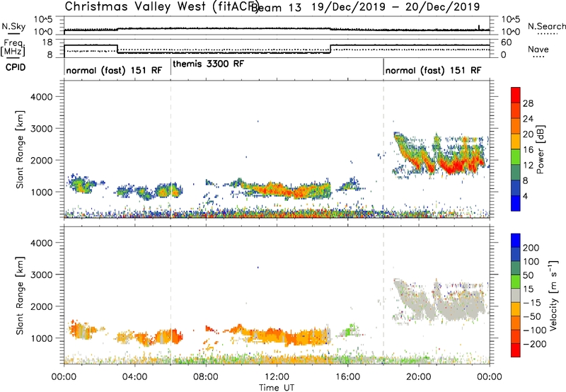Click the 'N.Sky' legend label
Image resolution: width=566 pixels, height=392 pixels.
(13, 26)
